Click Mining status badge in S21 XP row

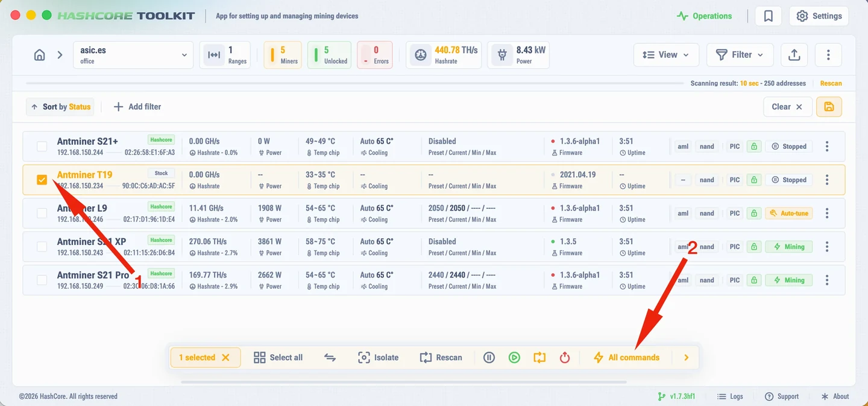[789, 247]
